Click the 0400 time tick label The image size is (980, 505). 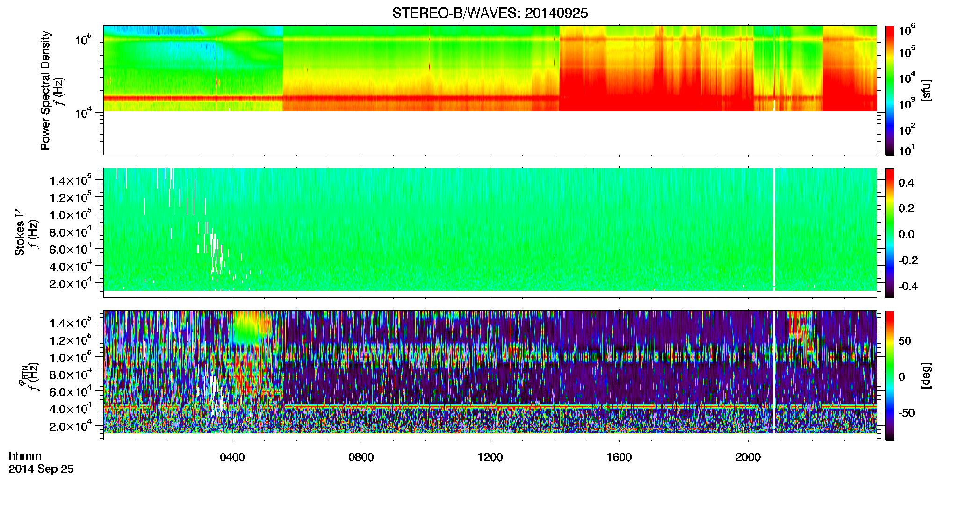pyautogui.click(x=232, y=457)
